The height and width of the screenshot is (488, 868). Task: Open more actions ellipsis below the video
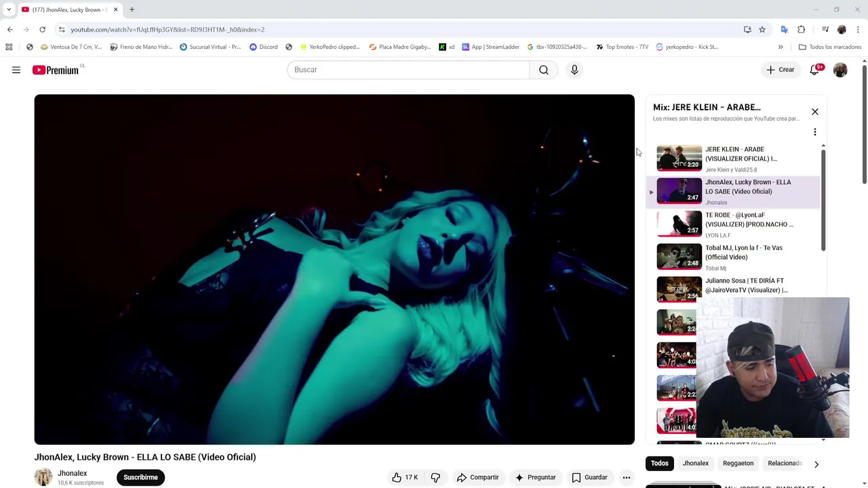click(627, 477)
